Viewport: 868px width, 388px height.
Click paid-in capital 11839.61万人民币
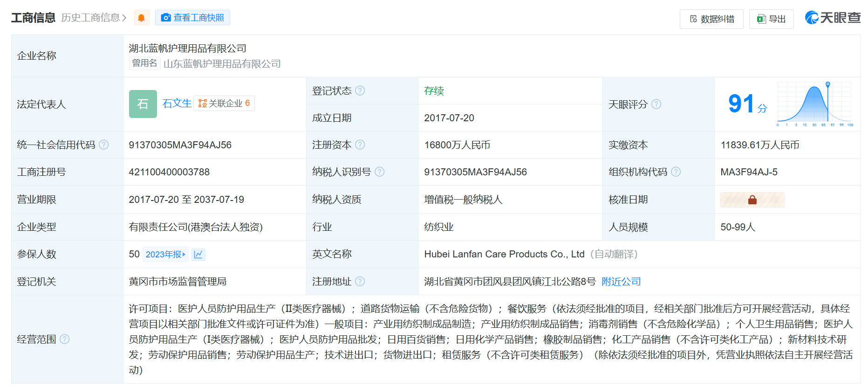pyautogui.click(x=760, y=145)
